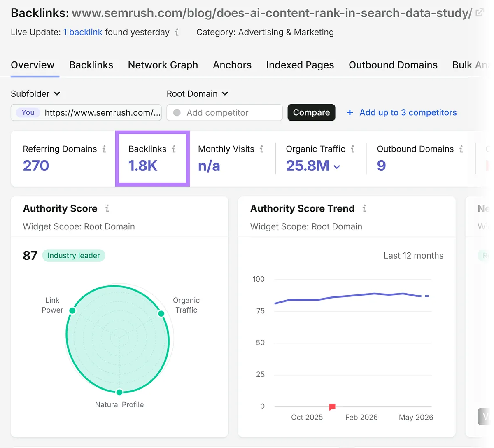The height and width of the screenshot is (448, 494).
Task: Open the Subfolder scope dropdown
Action: click(x=36, y=94)
